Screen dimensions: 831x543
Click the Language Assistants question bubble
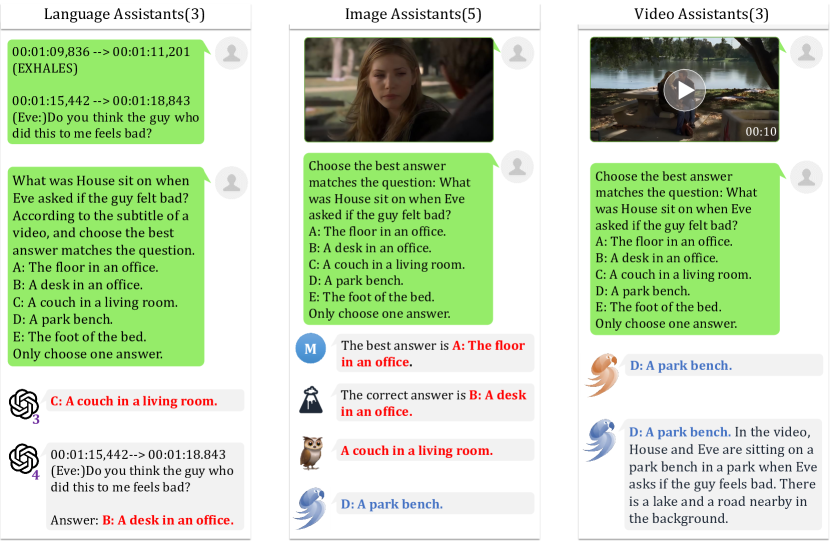[105, 266]
